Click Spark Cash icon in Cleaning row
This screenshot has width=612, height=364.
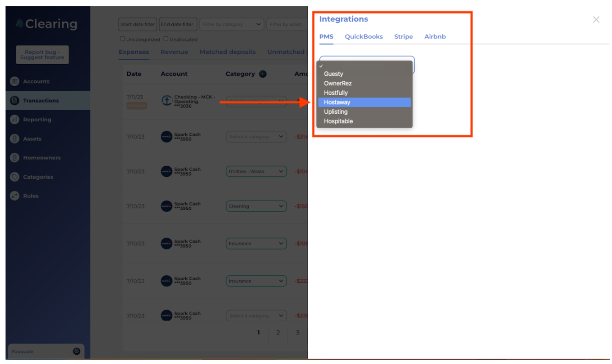pos(167,206)
